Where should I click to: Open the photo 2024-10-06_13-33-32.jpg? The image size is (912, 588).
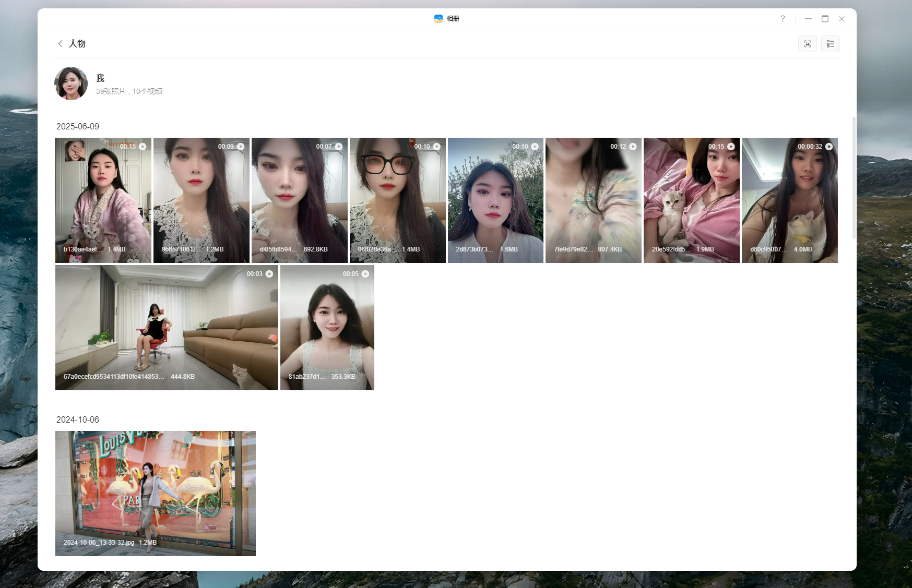pos(156,493)
